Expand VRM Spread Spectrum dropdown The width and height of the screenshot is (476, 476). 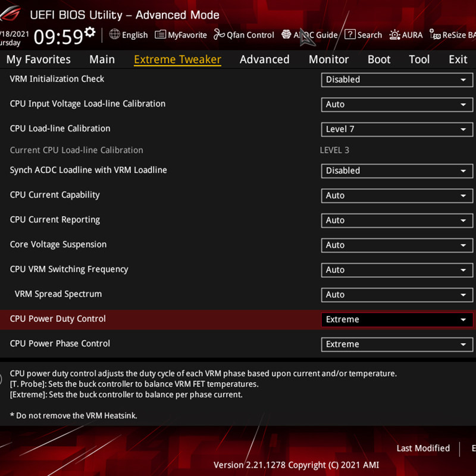397,295
